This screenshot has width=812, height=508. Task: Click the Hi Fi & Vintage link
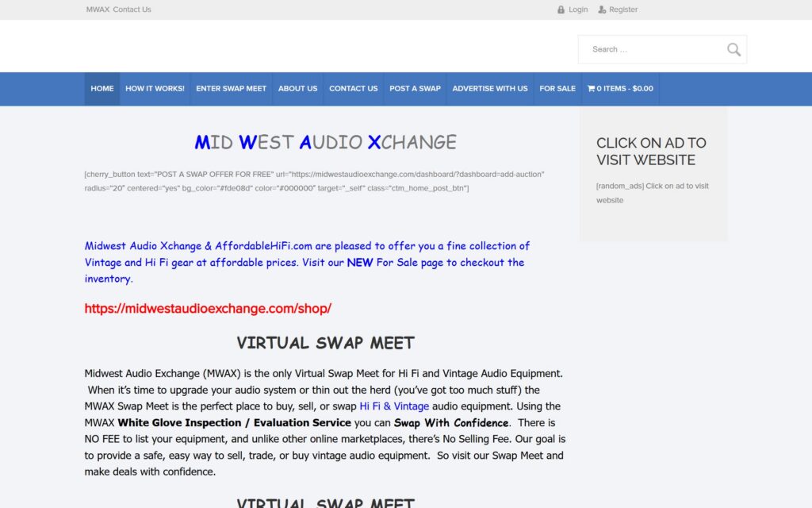point(394,406)
